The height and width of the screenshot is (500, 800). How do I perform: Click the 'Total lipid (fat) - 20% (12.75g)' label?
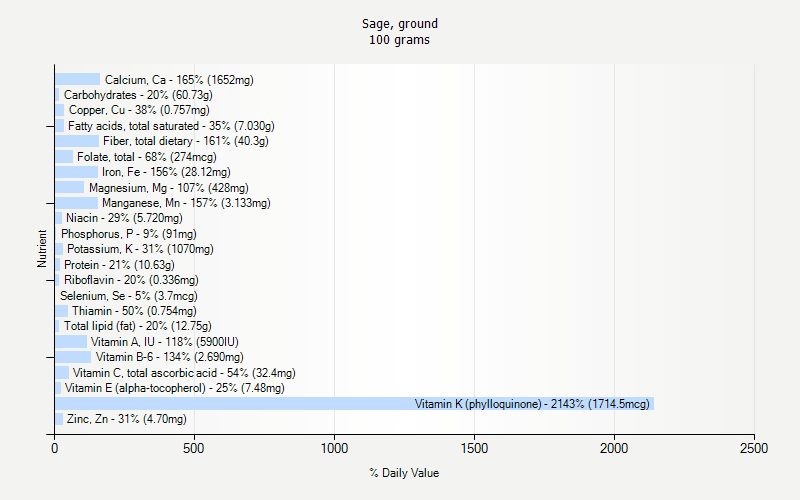[x=138, y=326]
